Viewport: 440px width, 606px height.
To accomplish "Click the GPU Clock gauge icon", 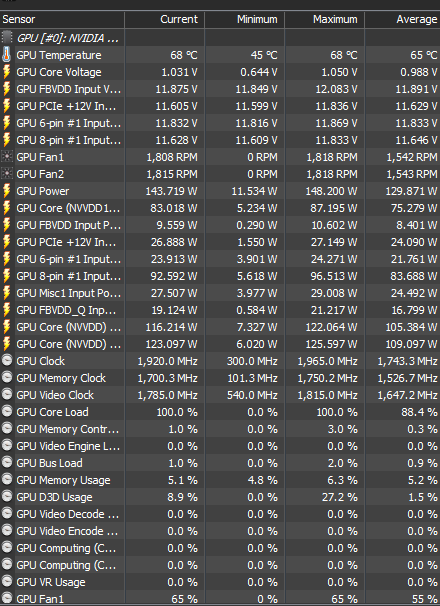I will click(7, 361).
